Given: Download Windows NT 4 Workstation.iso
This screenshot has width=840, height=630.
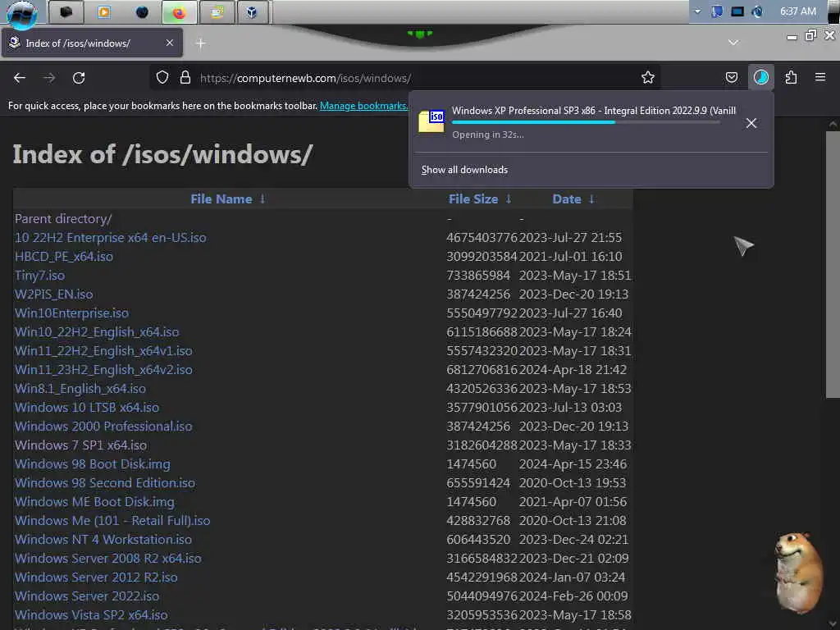Looking at the screenshot, I should tap(103, 540).
